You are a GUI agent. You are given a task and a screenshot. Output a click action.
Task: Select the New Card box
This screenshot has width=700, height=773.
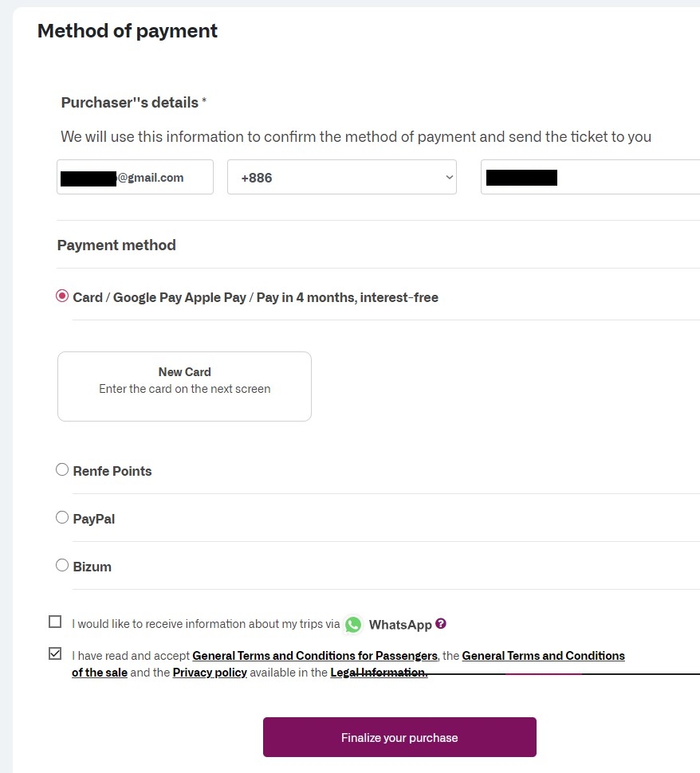pyautogui.click(x=184, y=386)
